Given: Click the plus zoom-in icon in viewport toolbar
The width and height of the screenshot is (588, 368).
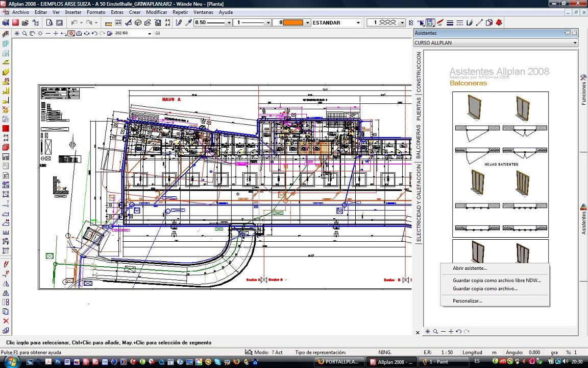Looking at the screenshot, I should coord(56,33).
